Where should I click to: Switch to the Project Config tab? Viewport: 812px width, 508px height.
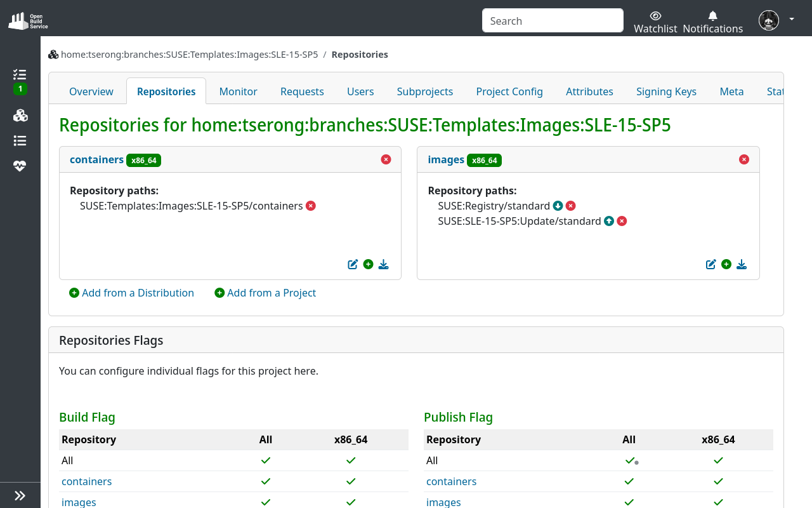(x=509, y=91)
